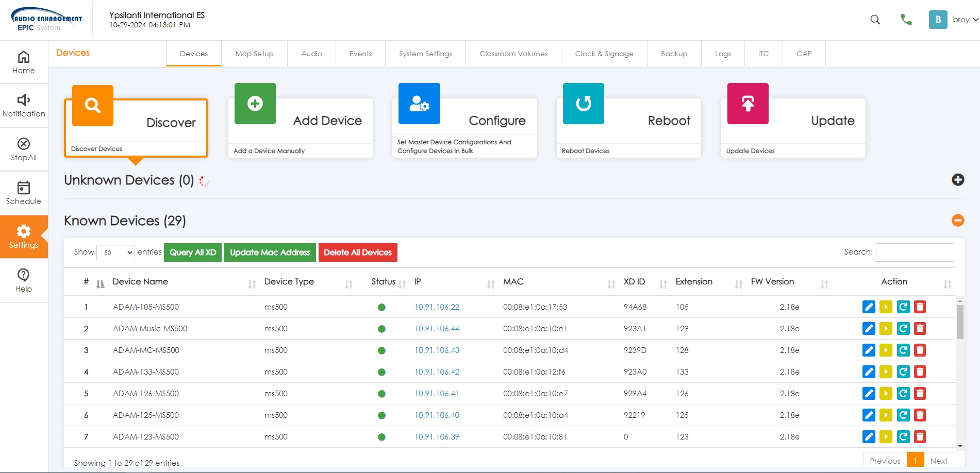Switch to the Map Setup tab
Image resolution: width=980 pixels, height=473 pixels.
coord(254,54)
